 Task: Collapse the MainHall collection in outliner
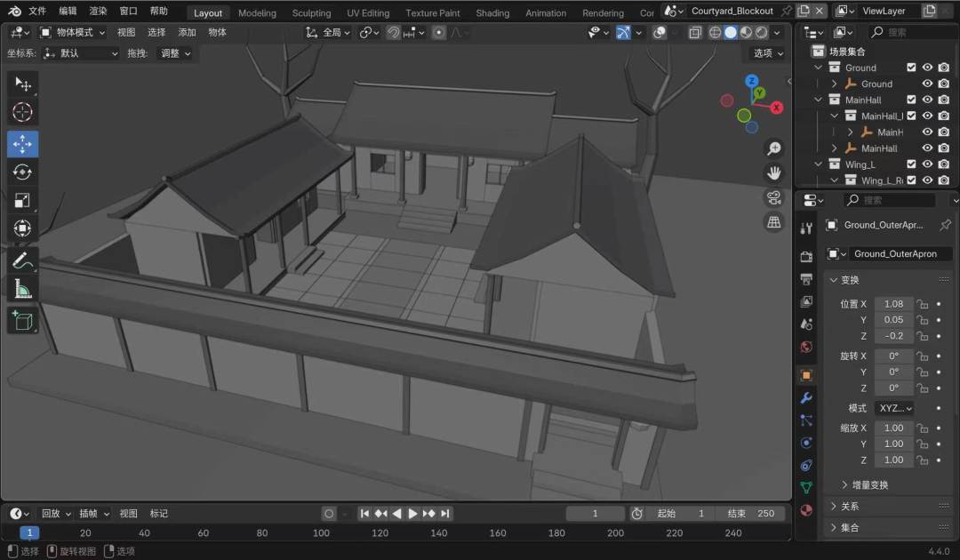coord(819,100)
